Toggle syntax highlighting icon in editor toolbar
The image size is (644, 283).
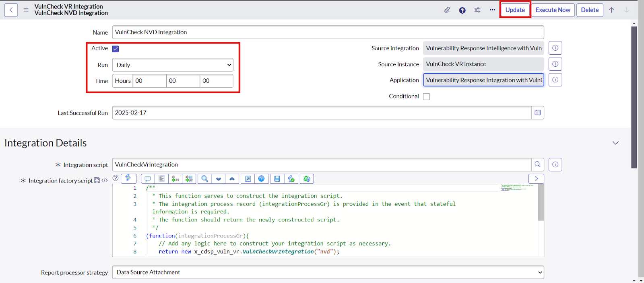click(x=128, y=178)
